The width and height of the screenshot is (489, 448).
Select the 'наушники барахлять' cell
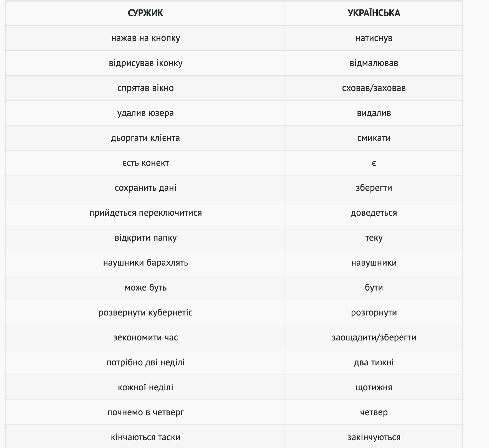(145, 263)
